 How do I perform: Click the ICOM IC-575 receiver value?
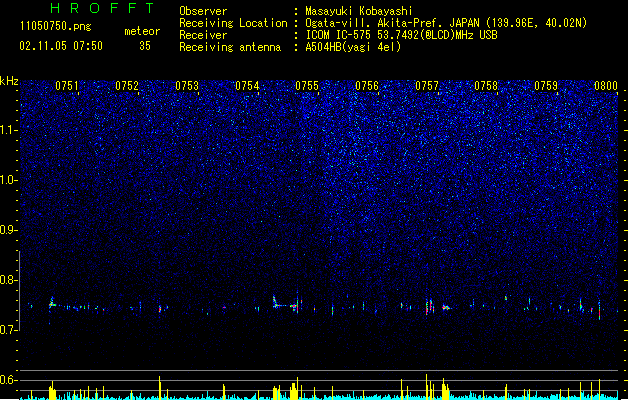[x=401, y=35]
